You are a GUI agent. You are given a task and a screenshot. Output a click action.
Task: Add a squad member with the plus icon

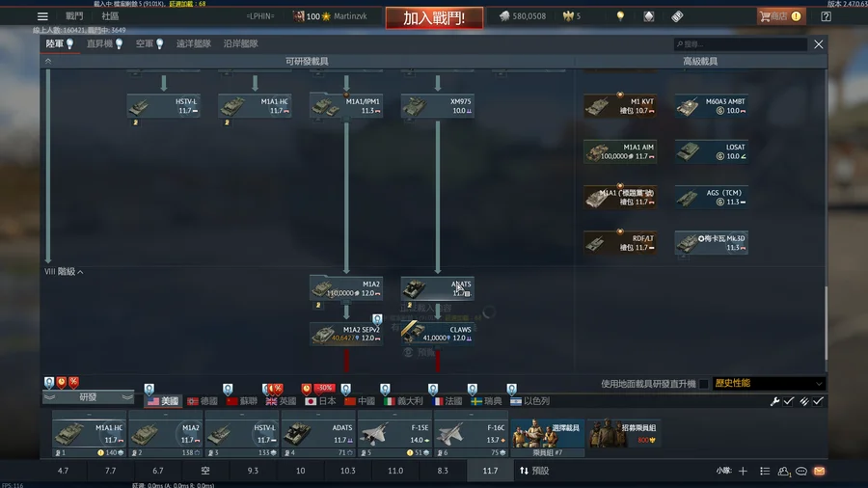[743, 471]
